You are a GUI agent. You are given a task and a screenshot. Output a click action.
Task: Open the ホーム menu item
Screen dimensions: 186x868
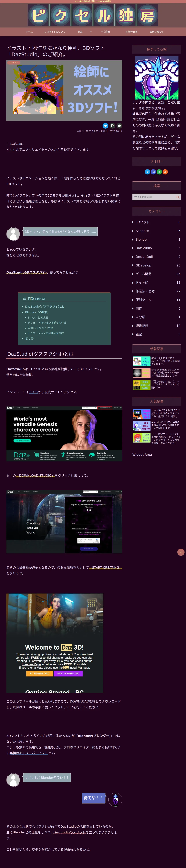29,32
